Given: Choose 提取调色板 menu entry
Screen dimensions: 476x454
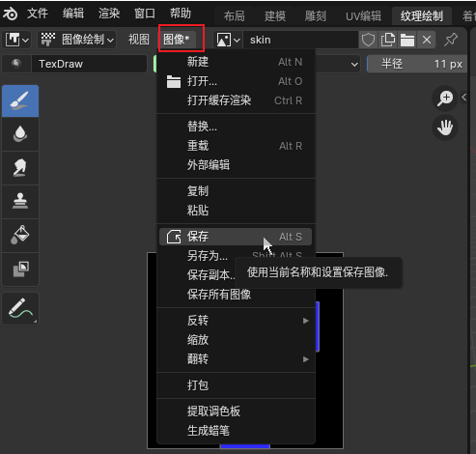Looking at the screenshot, I should (236, 411).
